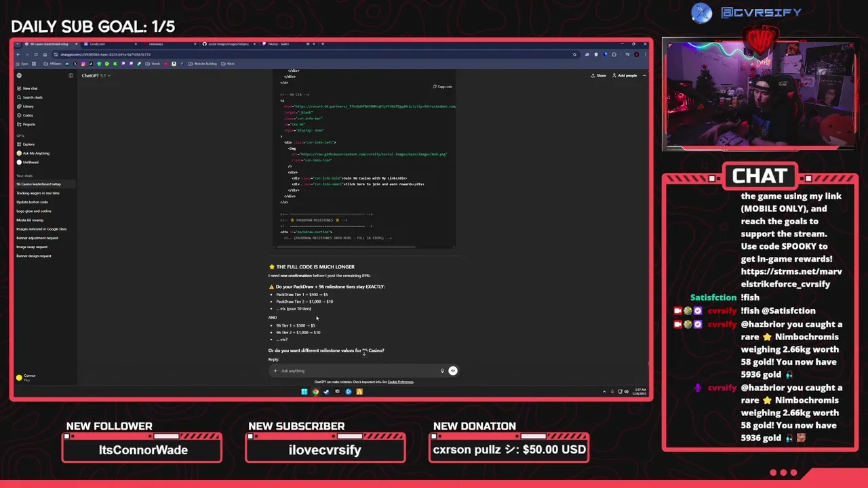Click the browser home icon
The image size is (868, 488).
click(45, 54)
